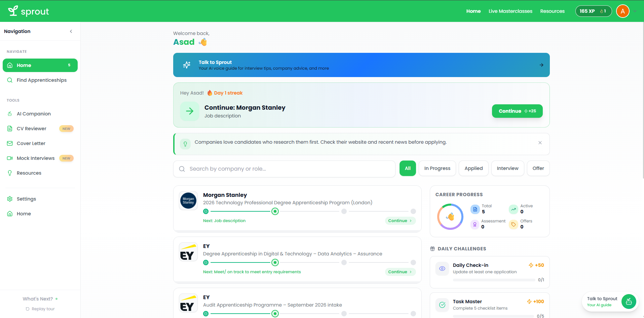Click the Mock Interviews camera icon

(x=10, y=158)
